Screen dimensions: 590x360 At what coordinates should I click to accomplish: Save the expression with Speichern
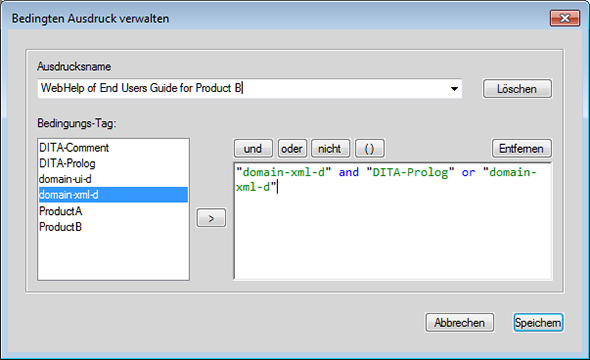point(538,323)
